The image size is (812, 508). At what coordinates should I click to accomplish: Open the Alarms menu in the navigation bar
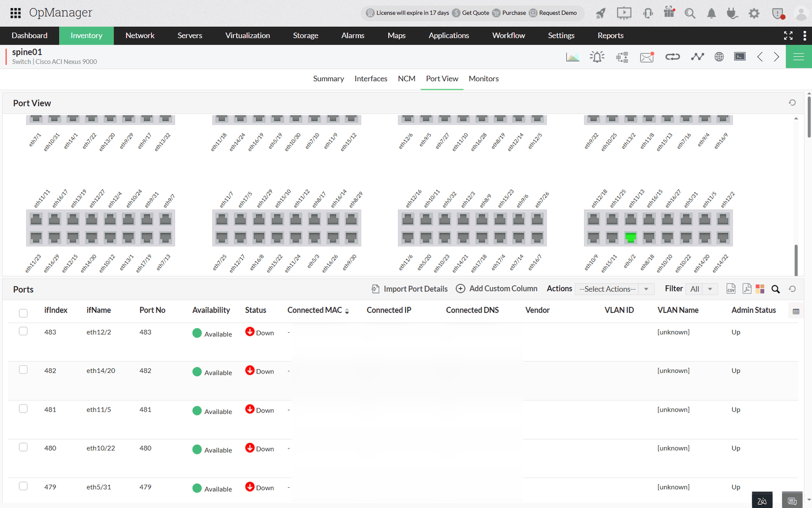click(353, 36)
